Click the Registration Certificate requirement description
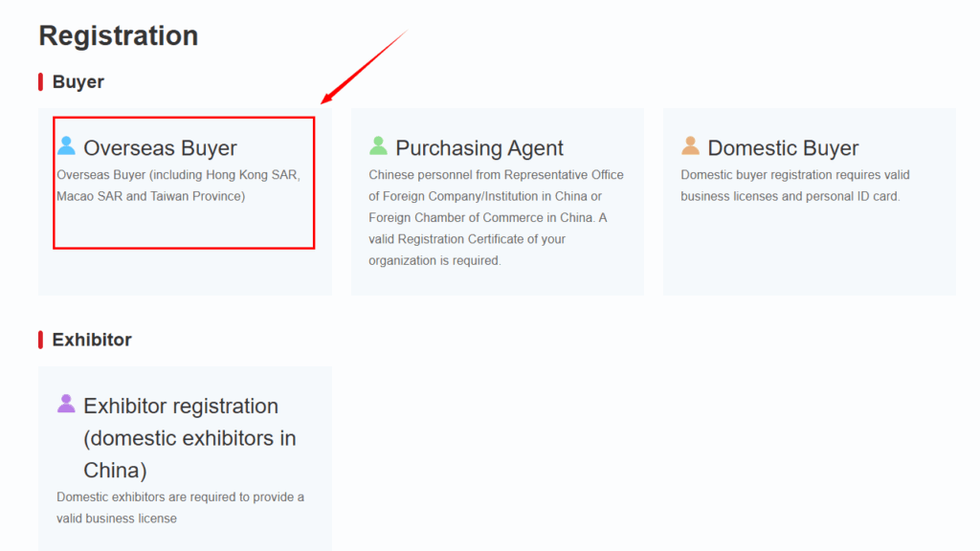 (x=497, y=217)
